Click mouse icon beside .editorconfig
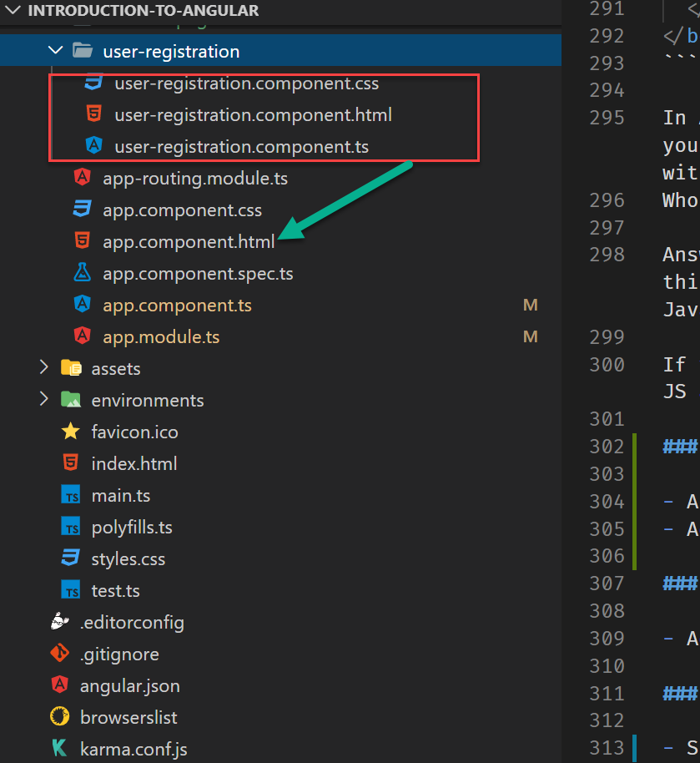This screenshot has height=763, width=700. [60, 621]
